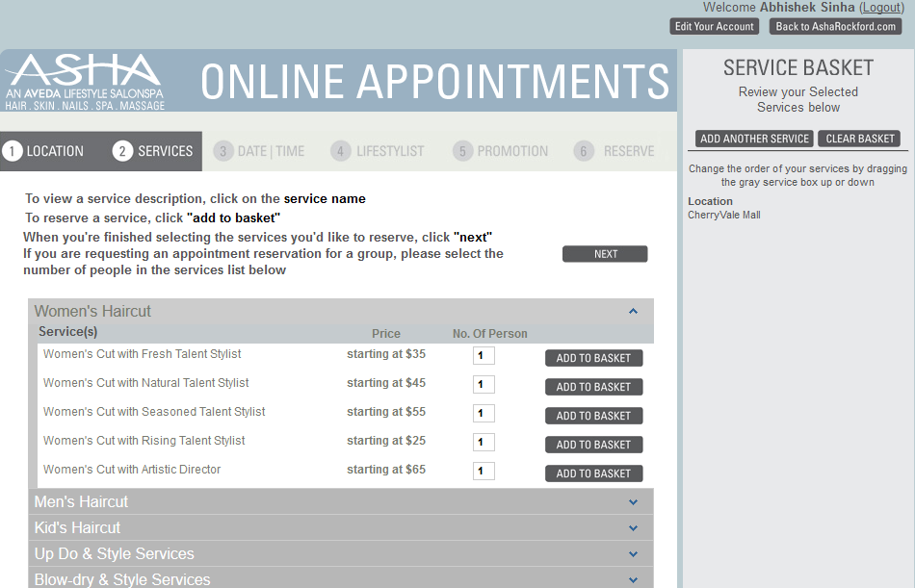Screen dimensions: 915x588
Task: Click the Logout link
Action: tap(881, 8)
